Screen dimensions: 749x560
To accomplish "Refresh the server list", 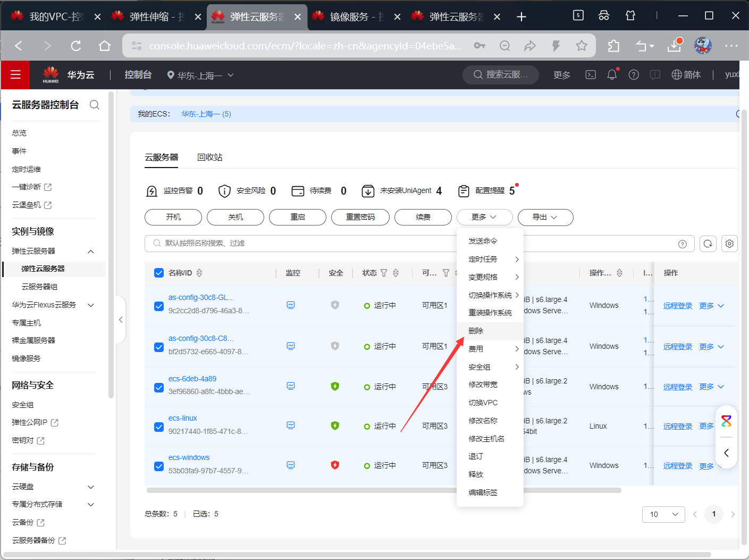I will pyautogui.click(x=708, y=244).
